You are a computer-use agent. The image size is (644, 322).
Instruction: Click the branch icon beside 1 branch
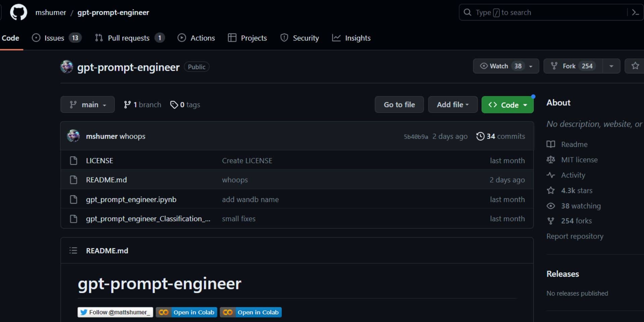(127, 105)
